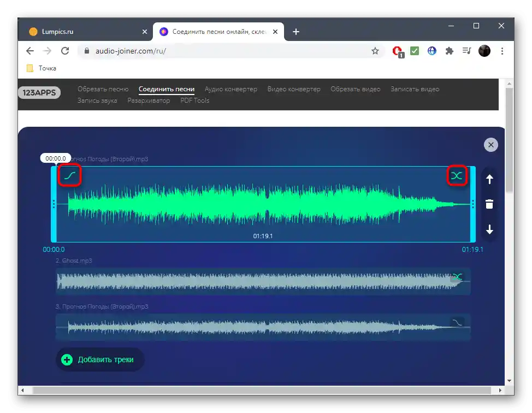Open Обрезать видео tool
532x413 pixels.
pos(355,89)
